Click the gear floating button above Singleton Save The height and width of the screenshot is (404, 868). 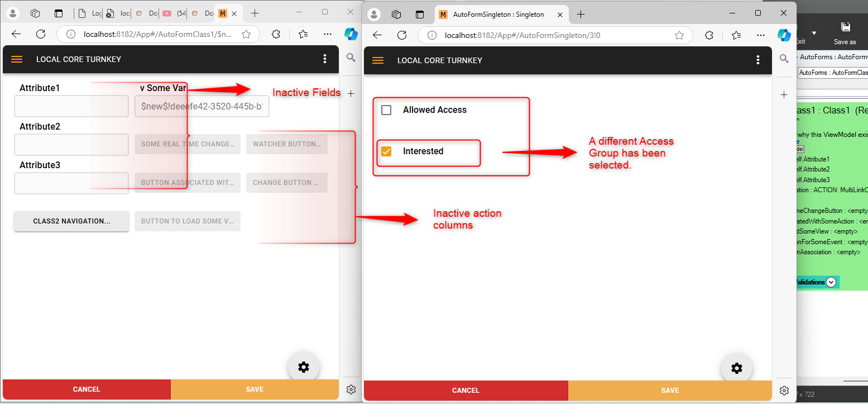(x=736, y=368)
